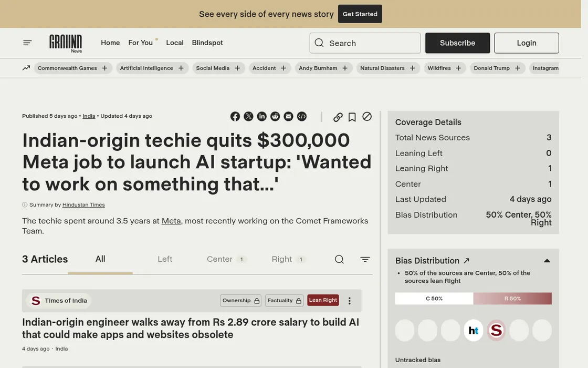Screen dimensions: 588x368
Task: Click the summary info icon
Action: coord(25,205)
